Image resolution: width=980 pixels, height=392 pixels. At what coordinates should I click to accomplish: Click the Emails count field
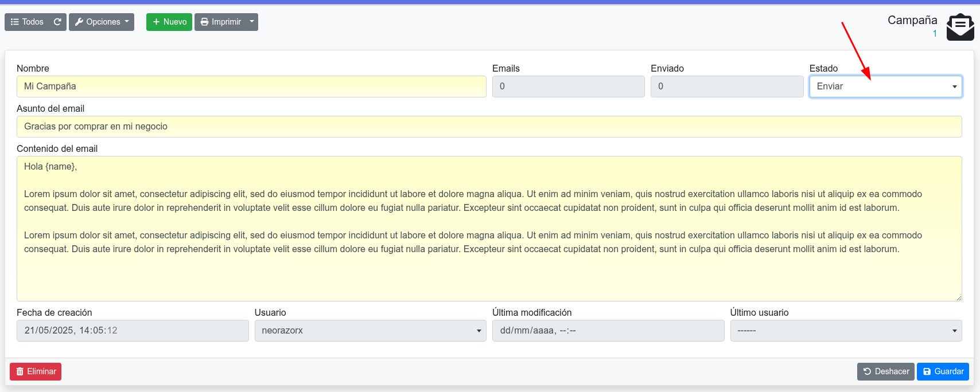(568, 87)
